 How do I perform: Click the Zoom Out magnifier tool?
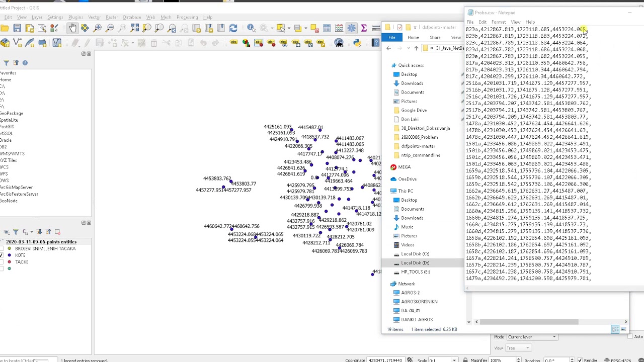pos(110,28)
